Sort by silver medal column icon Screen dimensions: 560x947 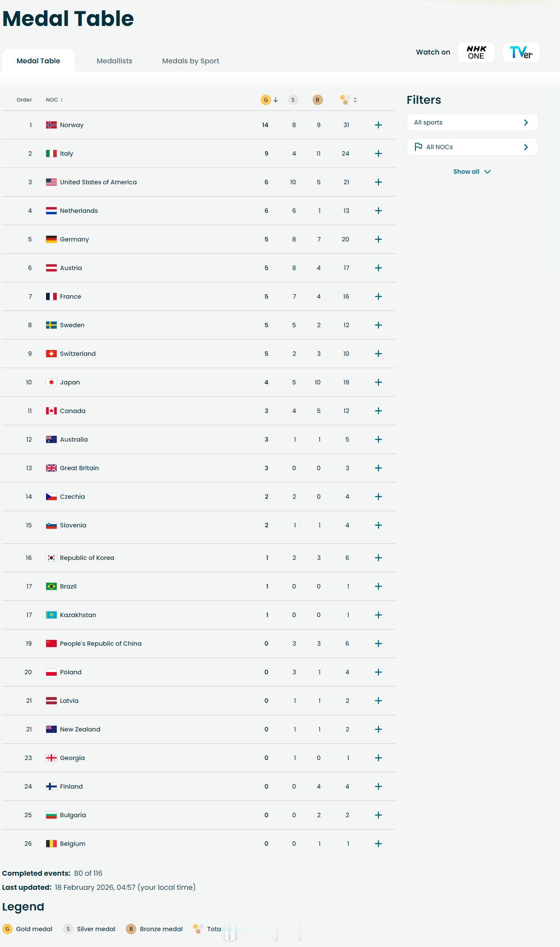[293, 100]
